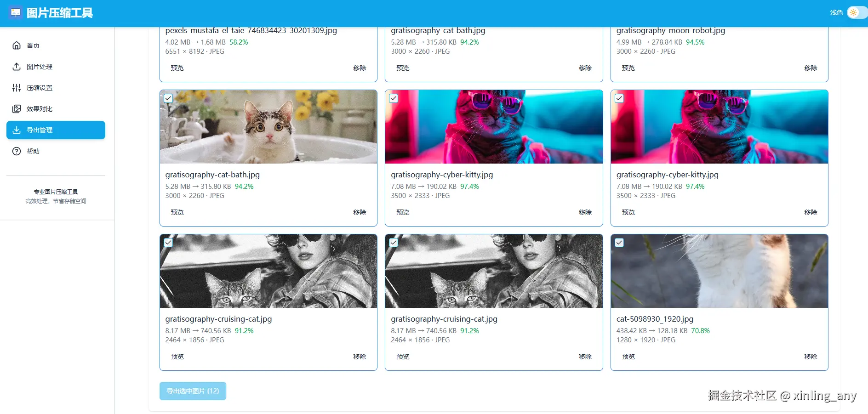Uncheck the second gratisography-cyber-kitty.jpg checkbox
The height and width of the screenshot is (414, 868).
pyautogui.click(x=619, y=98)
